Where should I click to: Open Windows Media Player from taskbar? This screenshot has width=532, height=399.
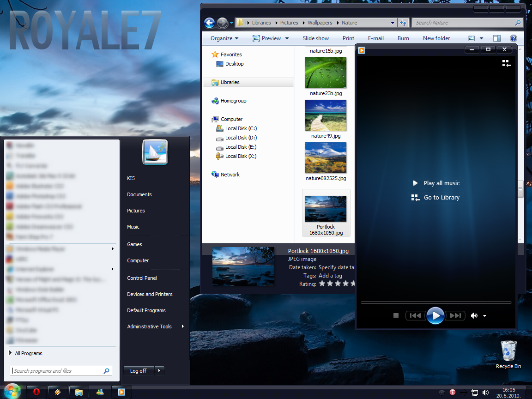pos(121,392)
